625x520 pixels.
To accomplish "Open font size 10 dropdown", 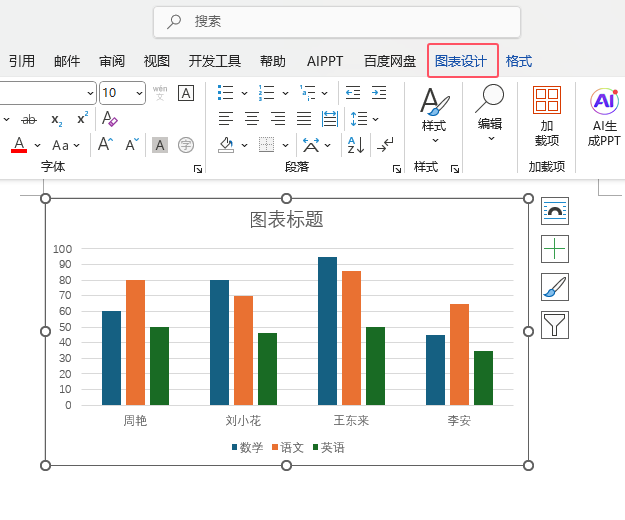I will (x=139, y=93).
